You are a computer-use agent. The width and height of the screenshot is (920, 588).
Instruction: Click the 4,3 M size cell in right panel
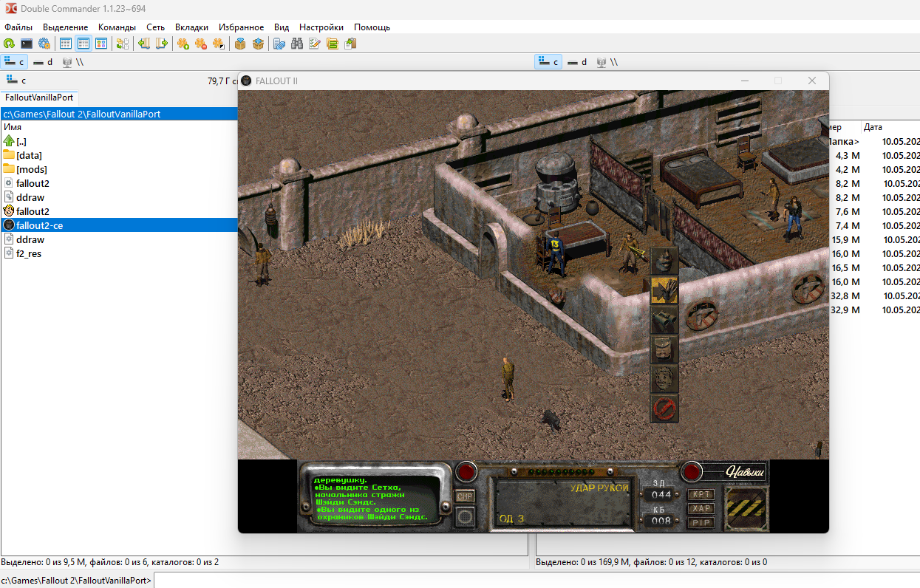[x=847, y=155]
